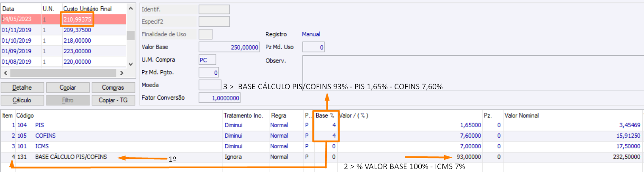644x172 pixels.
Task: Click the Manual registro link
Action: 311,34
